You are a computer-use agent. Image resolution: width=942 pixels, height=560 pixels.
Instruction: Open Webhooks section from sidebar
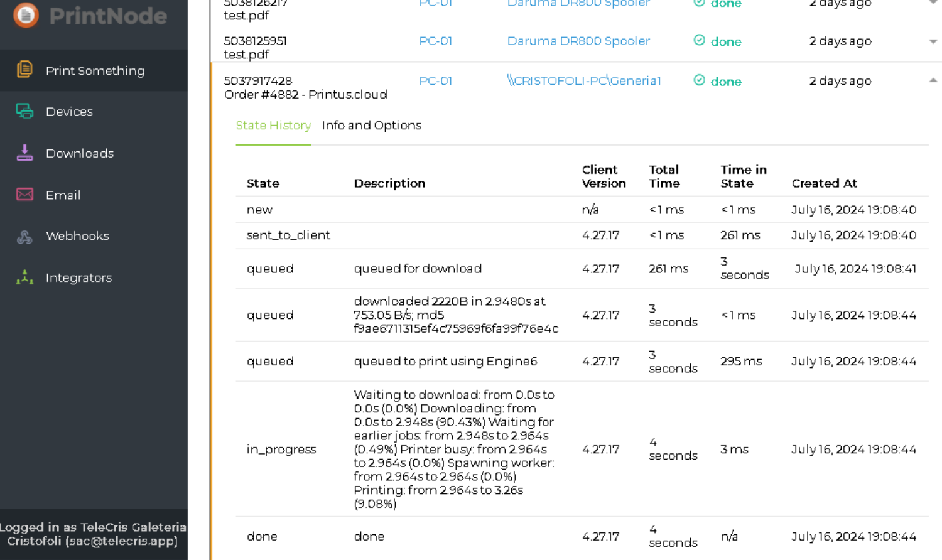click(x=77, y=236)
